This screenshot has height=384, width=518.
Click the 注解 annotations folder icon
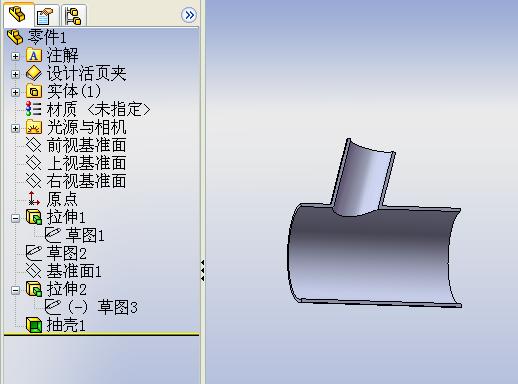[34, 55]
